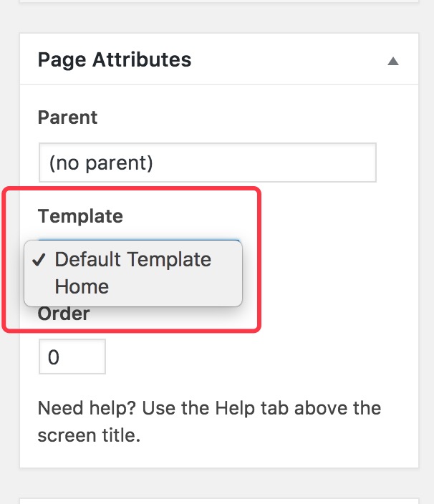Click the Page Attributes panel heading
The height and width of the screenshot is (504, 434).
click(x=115, y=59)
